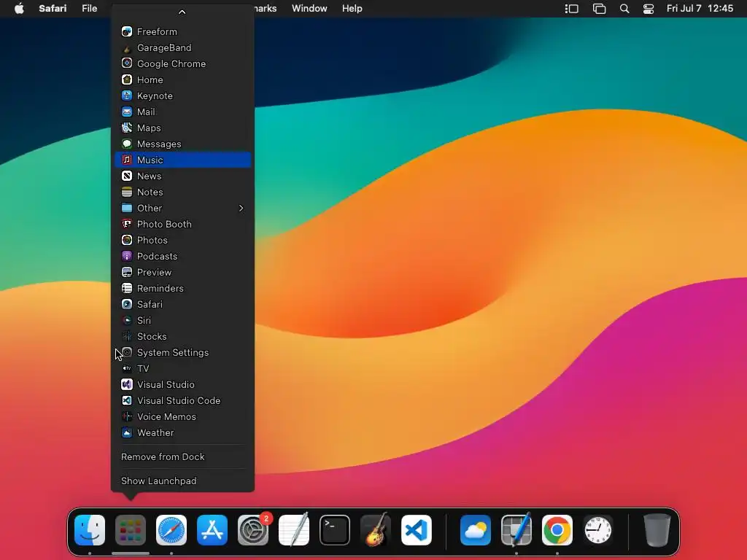Launch Messages from the menu
747x560 pixels.
(182, 144)
